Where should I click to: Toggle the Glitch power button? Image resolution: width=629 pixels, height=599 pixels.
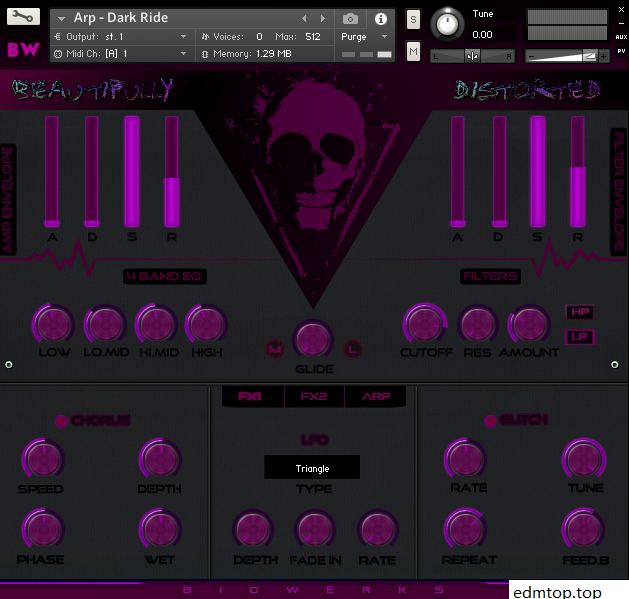pyautogui.click(x=490, y=421)
